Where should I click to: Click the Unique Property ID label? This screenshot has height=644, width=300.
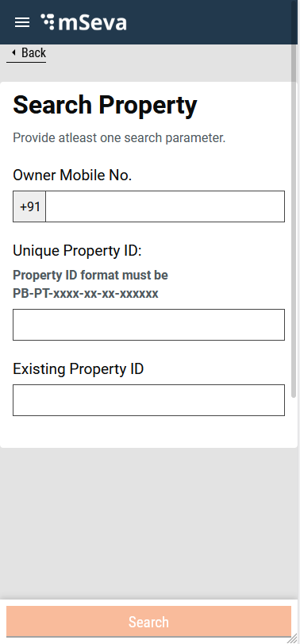pyautogui.click(x=77, y=251)
